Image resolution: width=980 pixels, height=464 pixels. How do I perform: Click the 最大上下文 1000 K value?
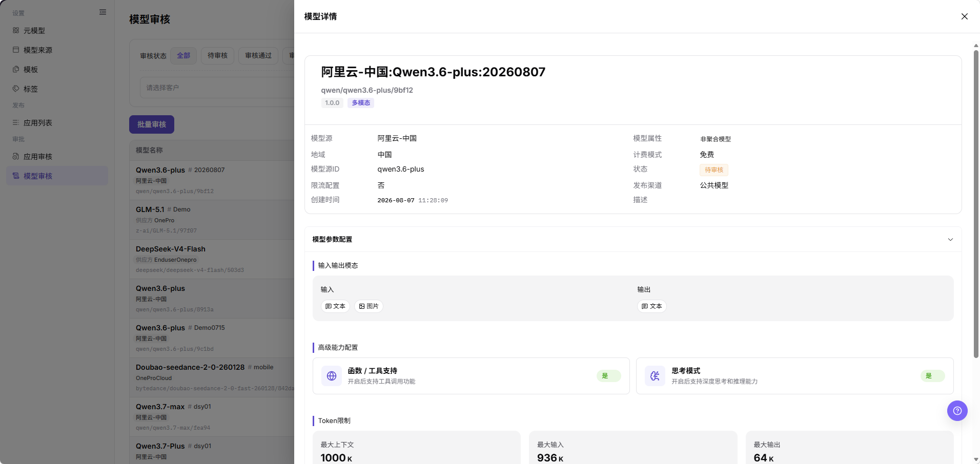click(x=336, y=458)
